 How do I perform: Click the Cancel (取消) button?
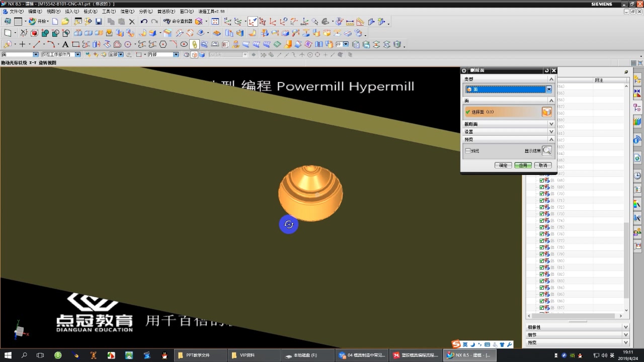[x=543, y=165]
